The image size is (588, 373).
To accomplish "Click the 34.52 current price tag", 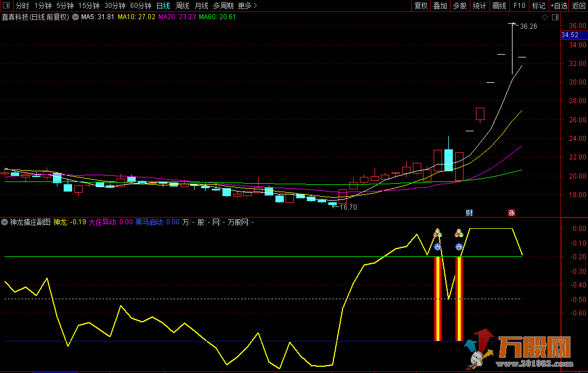I will tap(574, 35).
